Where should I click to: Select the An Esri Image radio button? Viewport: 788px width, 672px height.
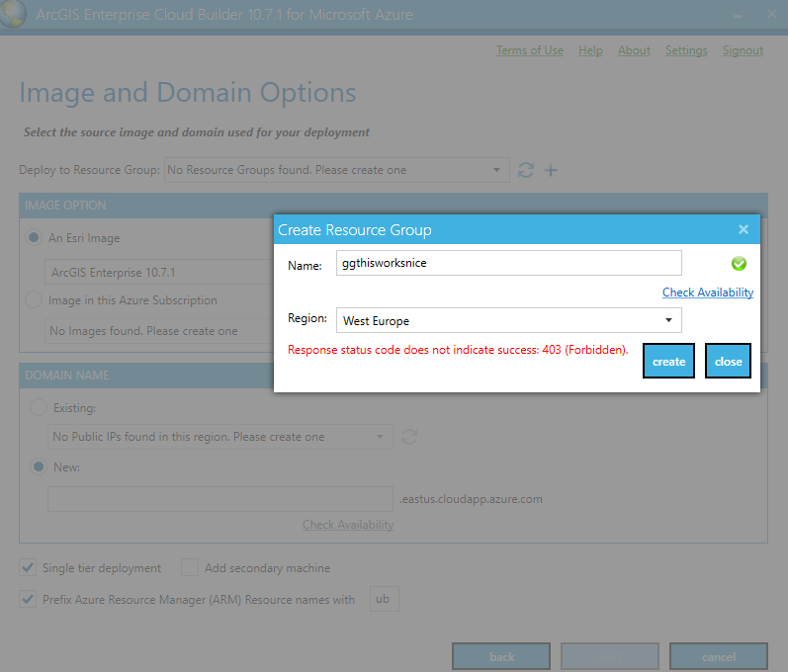(x=34, y=237)
